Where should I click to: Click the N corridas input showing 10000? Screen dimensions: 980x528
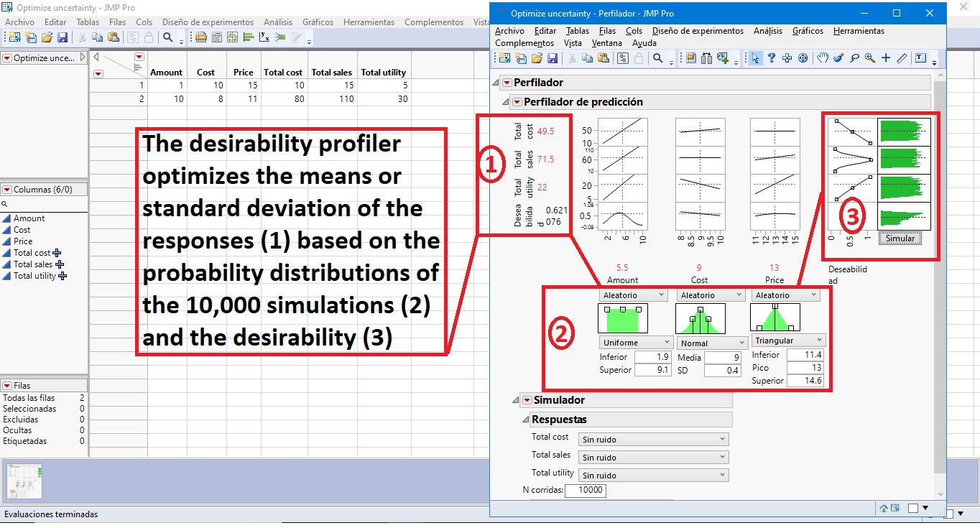click(586, 491)
